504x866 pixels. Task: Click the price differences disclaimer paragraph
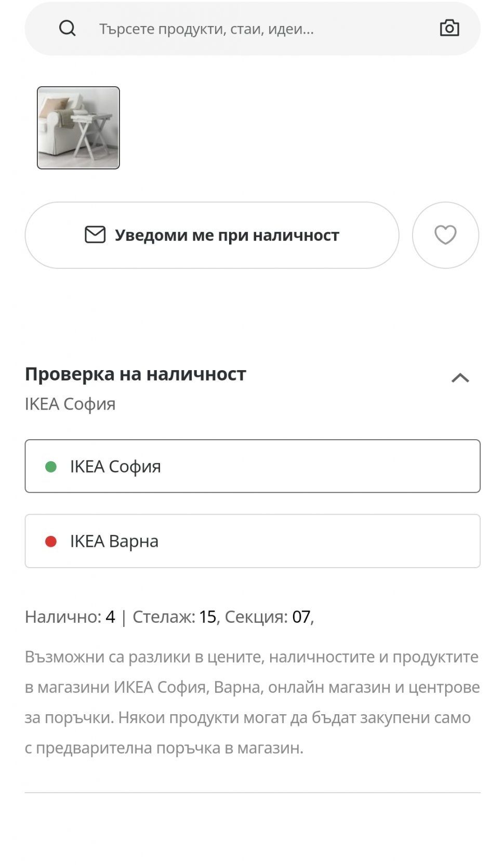click(252, 702)
